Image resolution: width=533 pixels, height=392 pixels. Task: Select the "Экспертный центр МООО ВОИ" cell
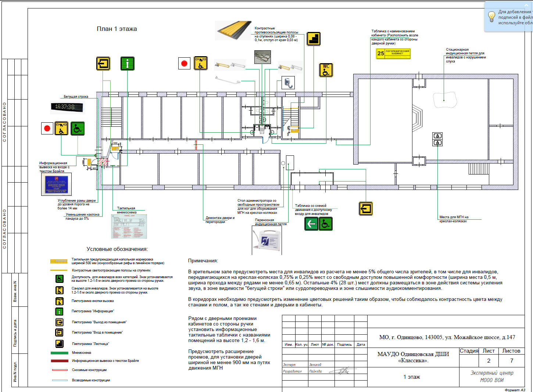(492, 377)
